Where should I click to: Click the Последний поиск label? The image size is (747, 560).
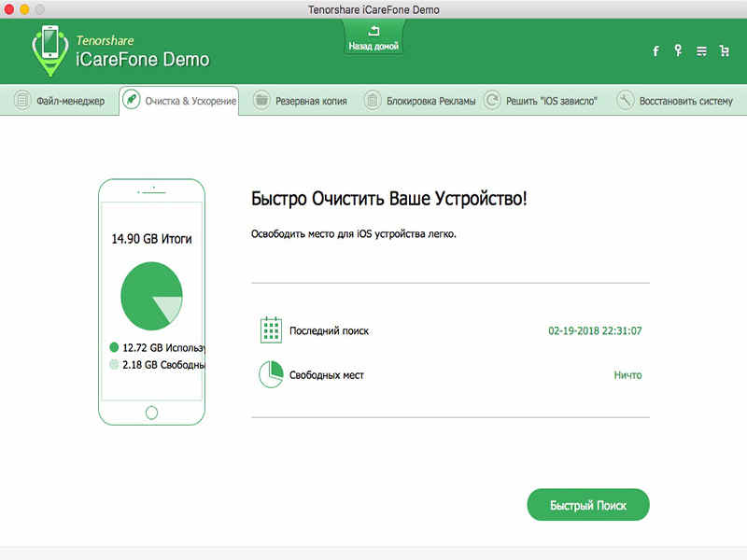point(330,331)
